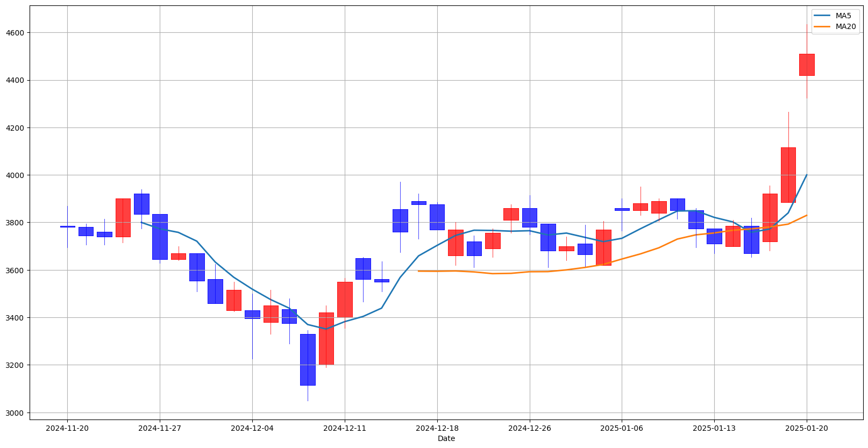868x448 pixels.
Task: Click the left start of the orange MA20 line
Action: click(x=418, y=271)
